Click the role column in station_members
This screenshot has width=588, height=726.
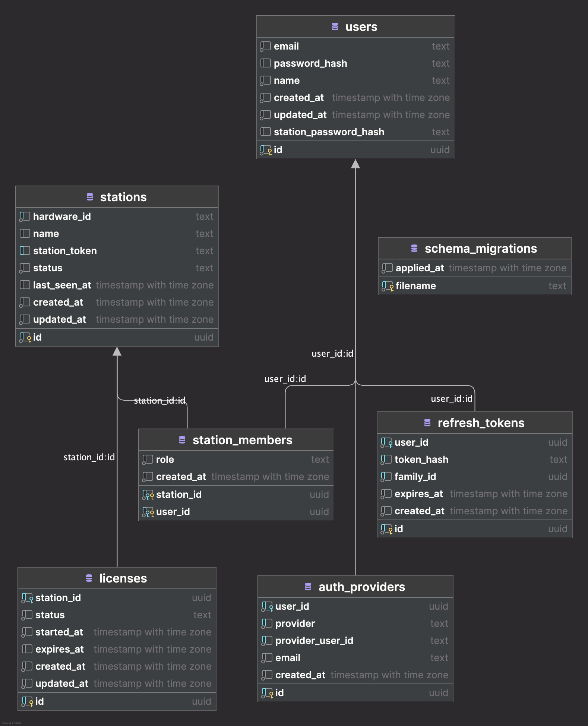coord(236,460)
